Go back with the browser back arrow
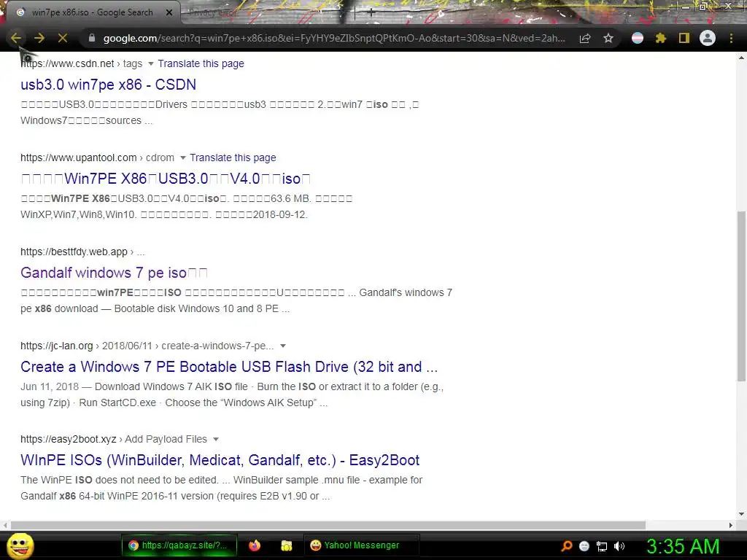Viewport: 747px width, 560px height. (x=16, y=38)
